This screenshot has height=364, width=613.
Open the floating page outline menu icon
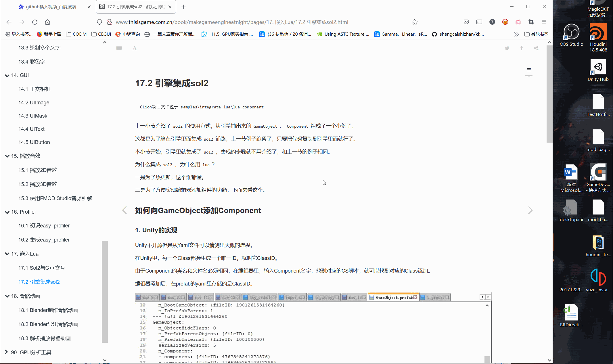528,70
